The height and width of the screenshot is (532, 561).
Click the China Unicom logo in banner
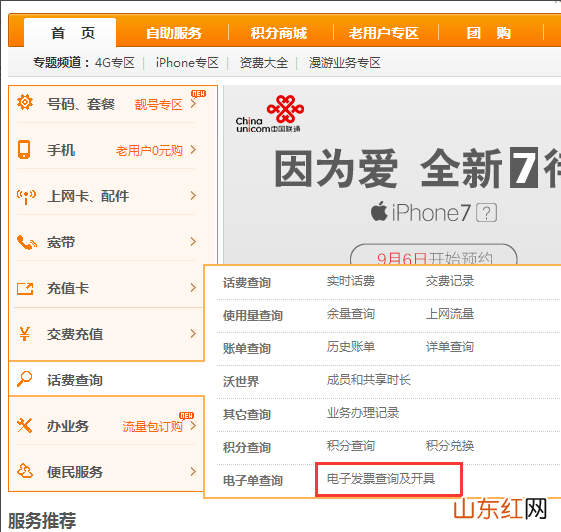tap(270, 114)
